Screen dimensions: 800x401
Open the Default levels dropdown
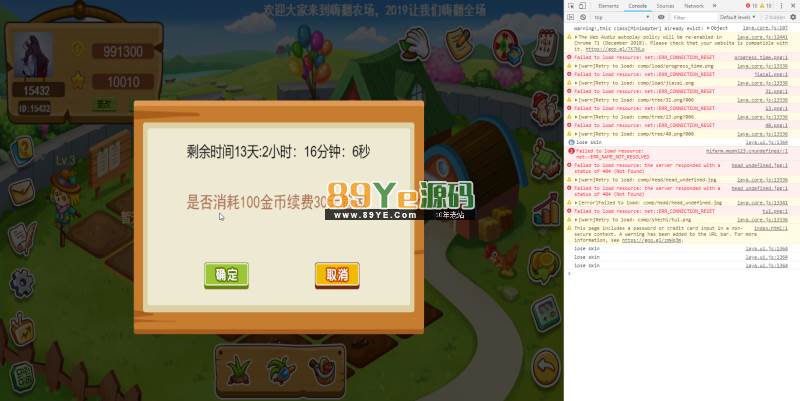pyautogui.click(x=738, y=17)
